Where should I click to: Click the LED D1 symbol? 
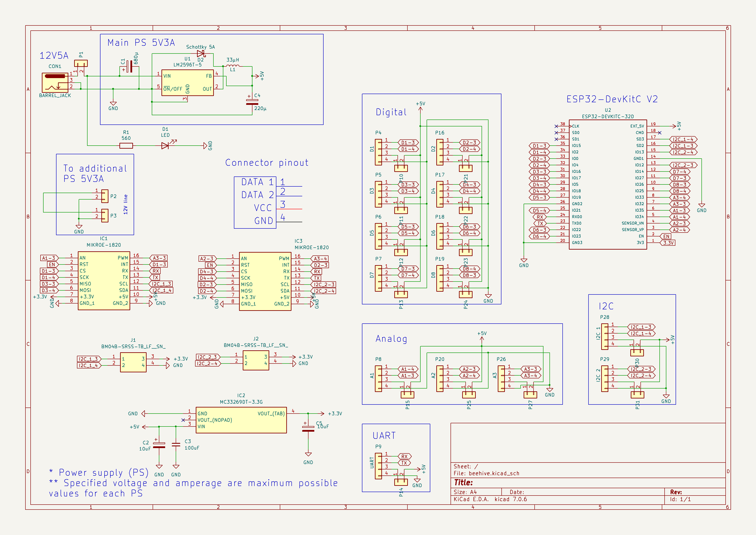[x=165, y=145]
